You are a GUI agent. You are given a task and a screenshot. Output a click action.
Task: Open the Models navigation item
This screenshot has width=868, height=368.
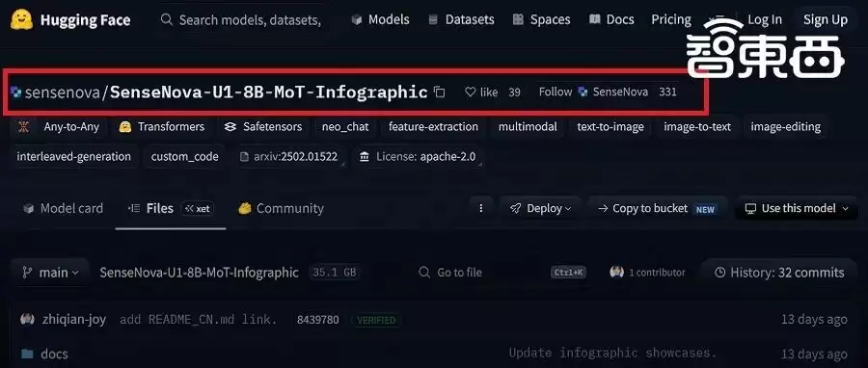(x=380, y=20)
